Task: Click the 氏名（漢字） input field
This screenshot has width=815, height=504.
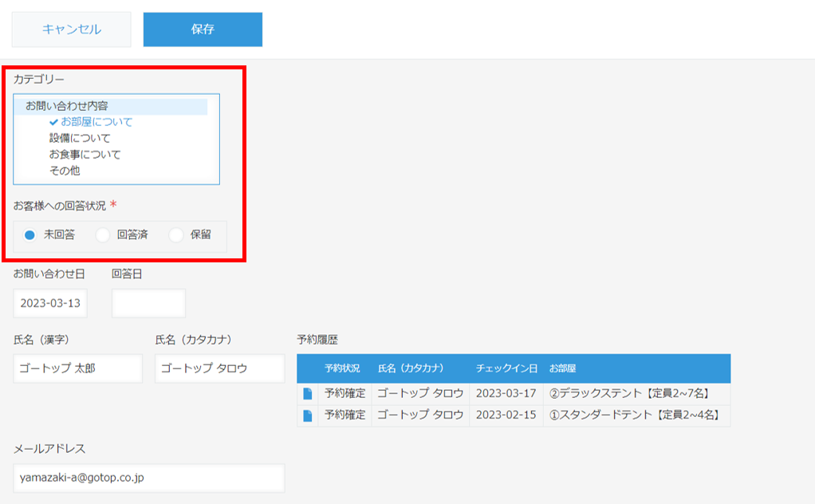Action: click(78, 368)
